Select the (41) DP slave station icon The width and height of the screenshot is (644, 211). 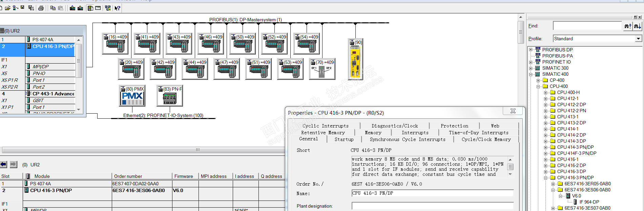point(147,43)
